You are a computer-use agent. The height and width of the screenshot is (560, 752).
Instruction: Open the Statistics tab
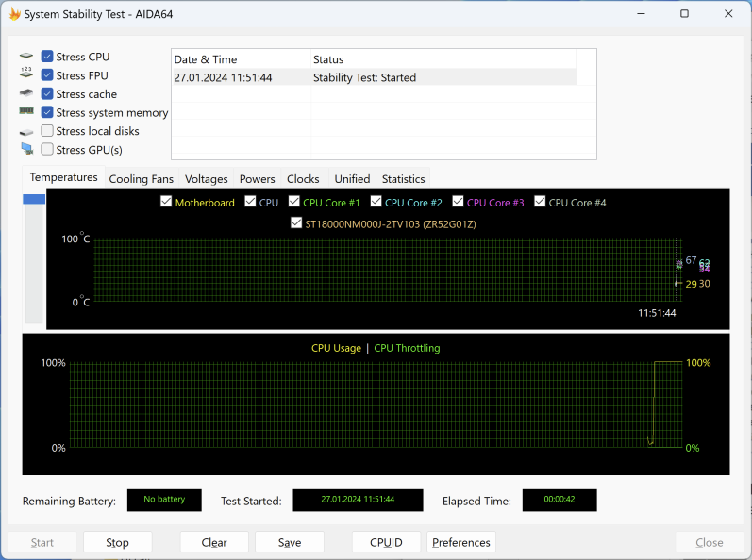pyautogui.click(x=403, y=179)
